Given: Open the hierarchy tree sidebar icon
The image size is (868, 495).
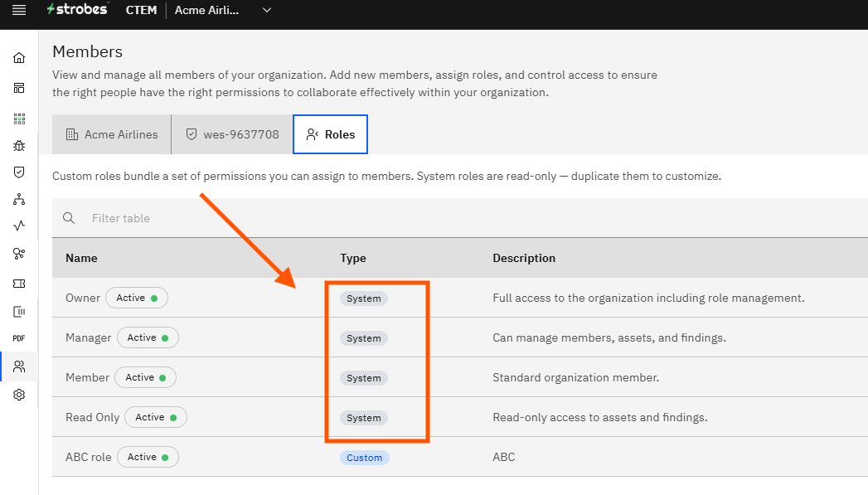Looking at the screenshot, I should coord(19,199).
